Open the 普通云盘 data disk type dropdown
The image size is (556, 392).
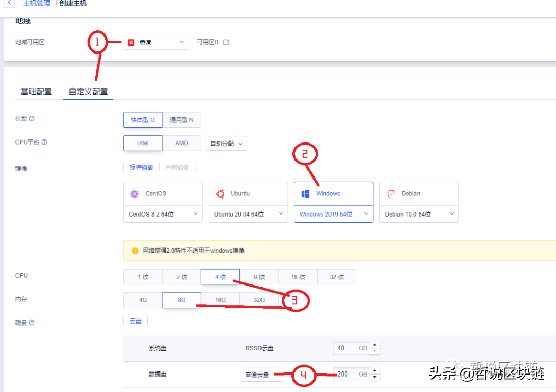point(262,375)
